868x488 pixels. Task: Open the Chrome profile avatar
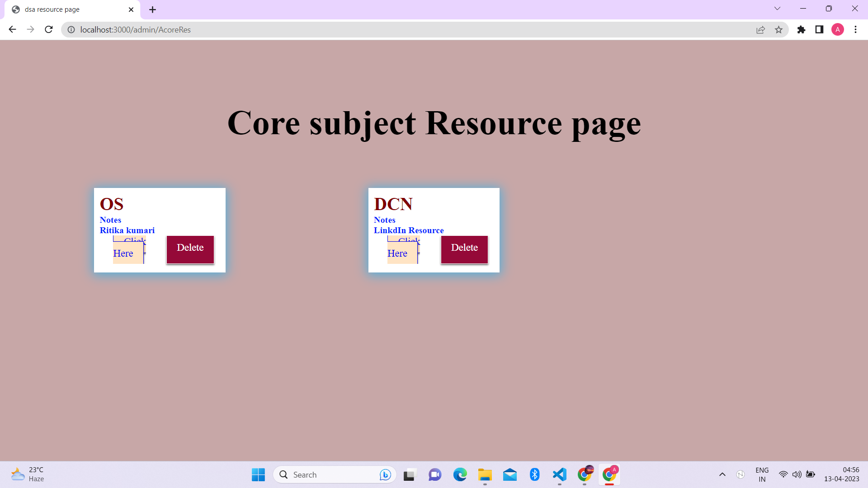click(x=837, y=29)
